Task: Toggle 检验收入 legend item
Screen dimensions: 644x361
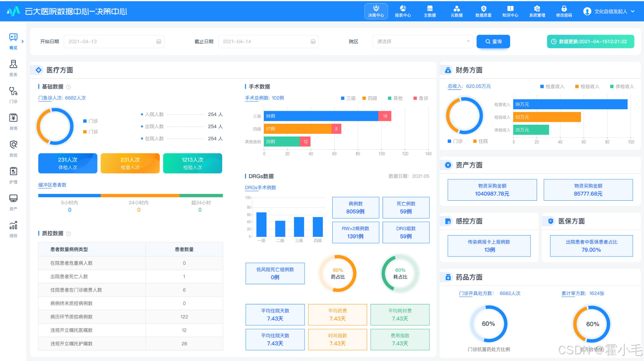Action: pos(587,86)
